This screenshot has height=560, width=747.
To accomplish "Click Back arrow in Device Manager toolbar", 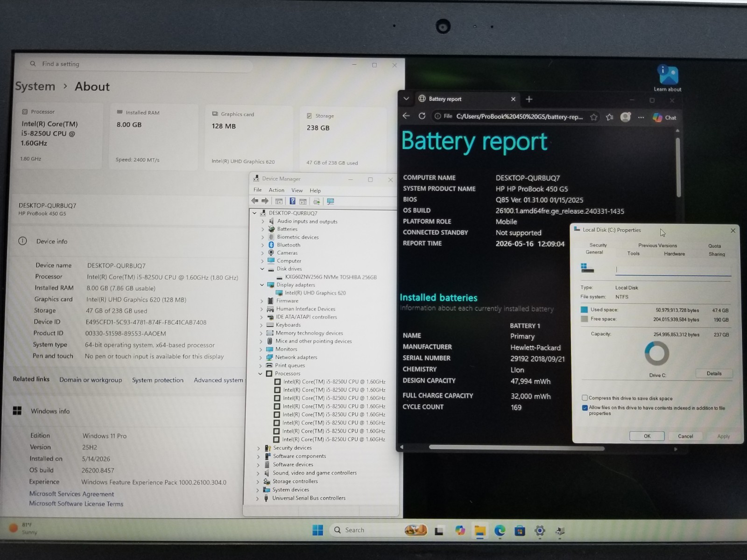I will click(x=255, y=201).
